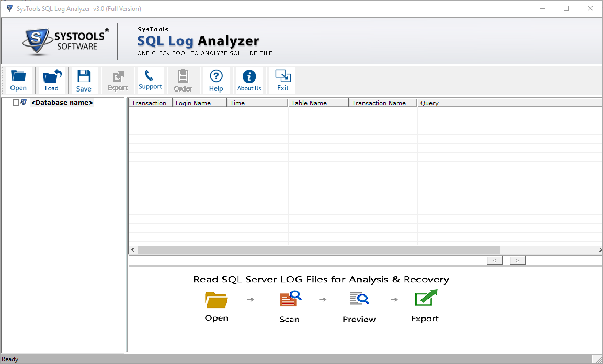
Task: Click the 'Read SQL Server LOG Files' heading
Action: point(321,279)
